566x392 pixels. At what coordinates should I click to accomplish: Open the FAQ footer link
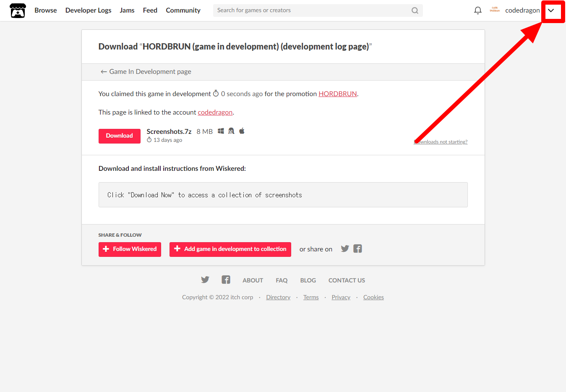[282, 280]
